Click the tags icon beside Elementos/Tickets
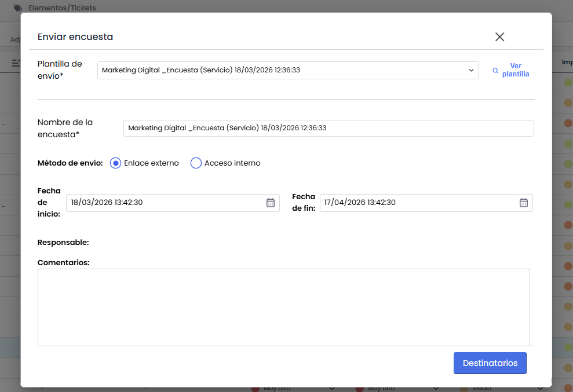The height and width of the screenshot is (392, 573). (18, 8)
